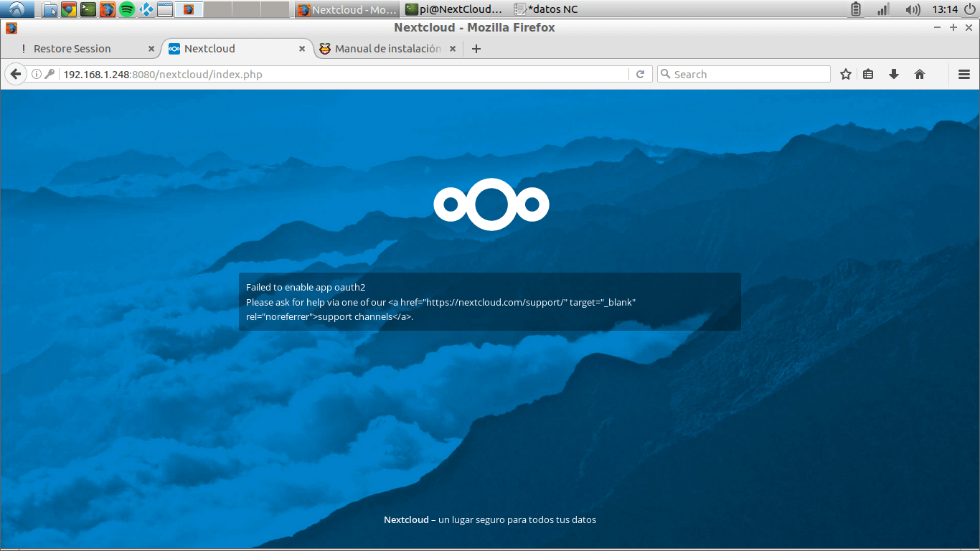Image resolution: width=980 pixels, height=551 pixels.
Task: Open the Firefox hamburger menu
Action: coord(964,74)
